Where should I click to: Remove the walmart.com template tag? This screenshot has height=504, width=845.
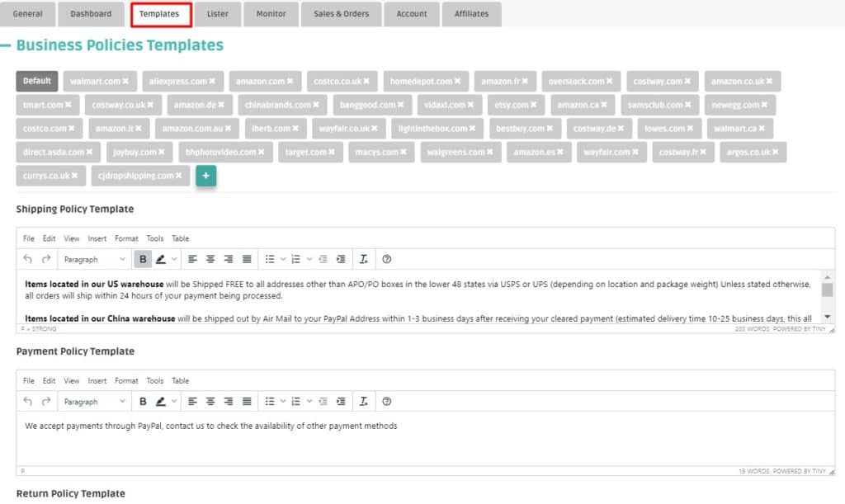point(125,81)
